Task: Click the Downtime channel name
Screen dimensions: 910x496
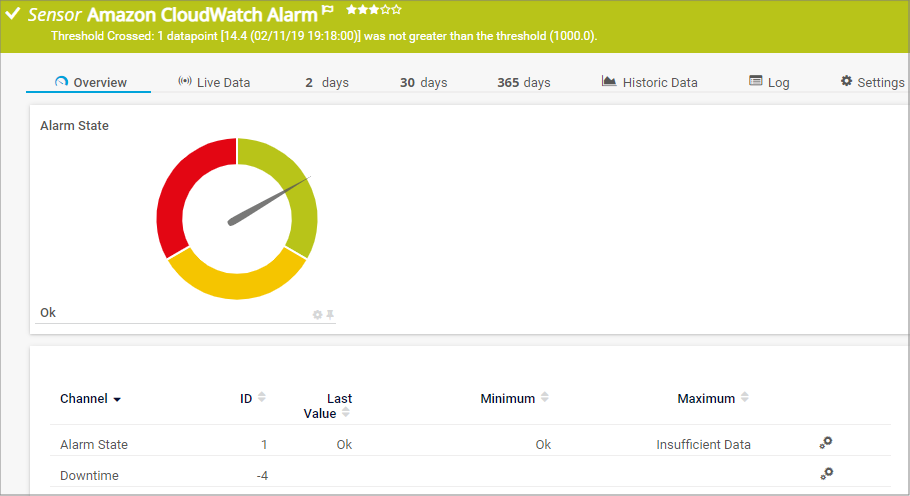Action: pyautogui.click(x=89, y=475)
